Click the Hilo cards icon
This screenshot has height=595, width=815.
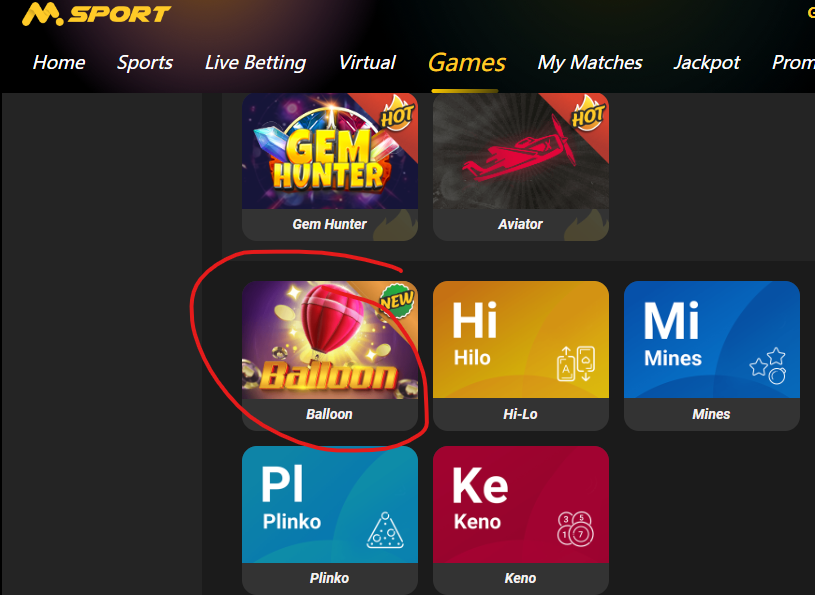(x=576, y=363)
